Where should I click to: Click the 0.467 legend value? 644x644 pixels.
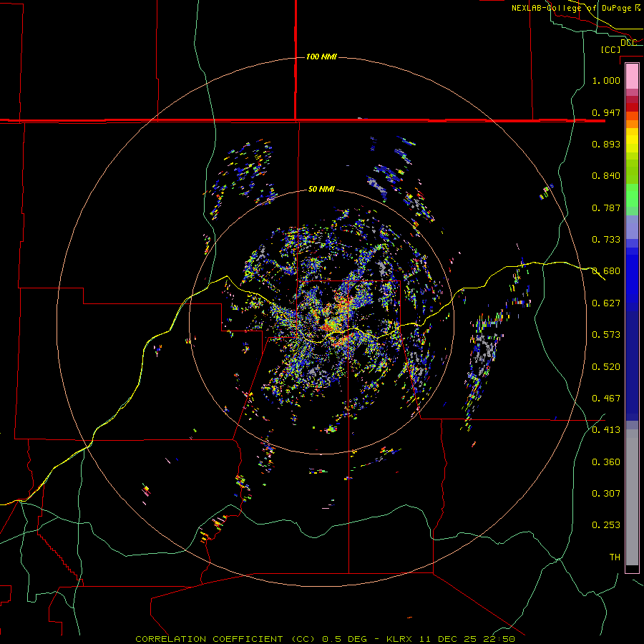(606, 399)
